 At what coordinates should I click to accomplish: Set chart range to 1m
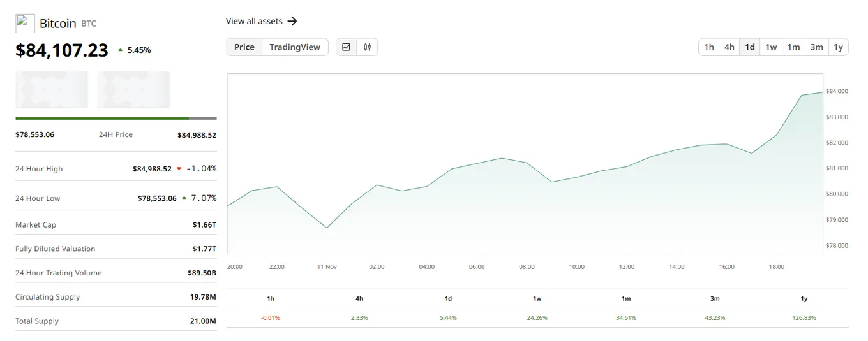click(x=793, y=47)
